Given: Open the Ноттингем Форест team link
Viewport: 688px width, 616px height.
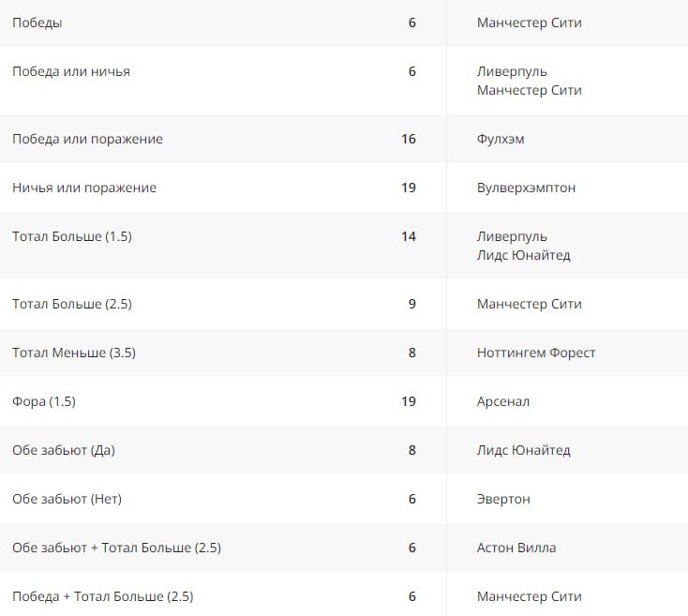Looking at the screenshot, I should [x=536, y=353].
